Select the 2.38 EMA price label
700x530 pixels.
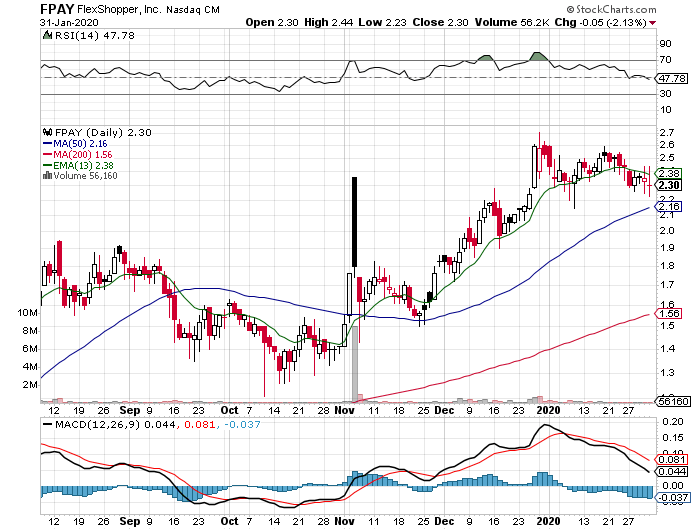pos(669,173)
